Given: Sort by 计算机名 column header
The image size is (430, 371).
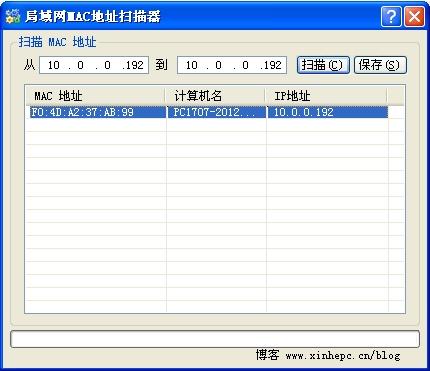Looking at the screenshot, I should 215,96.
